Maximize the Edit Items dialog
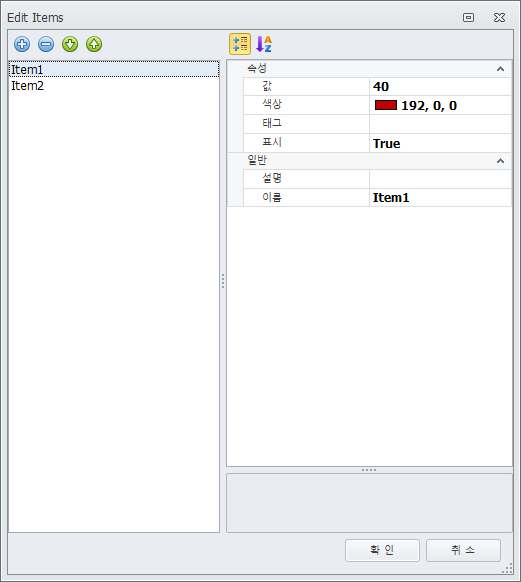The image size is (521, 582). (468, 17)
